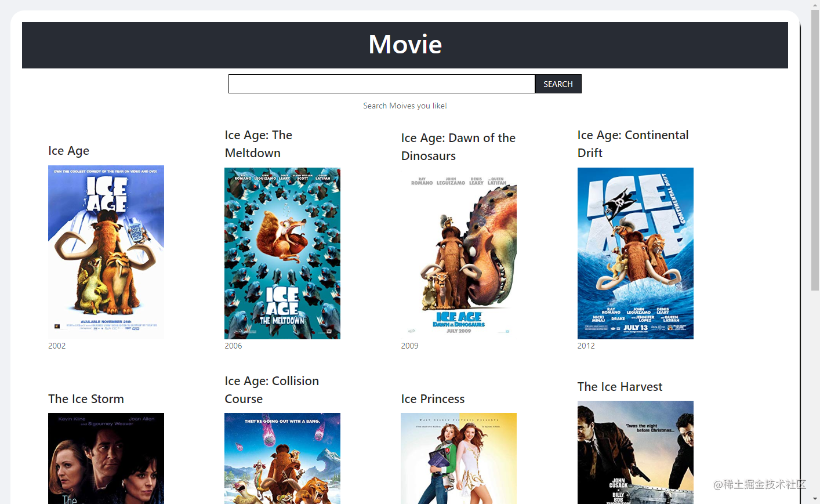Image resolution: width=820 pixels, height=504 pixels.
Task: Click the movie search input field
Action: (382, 84)
